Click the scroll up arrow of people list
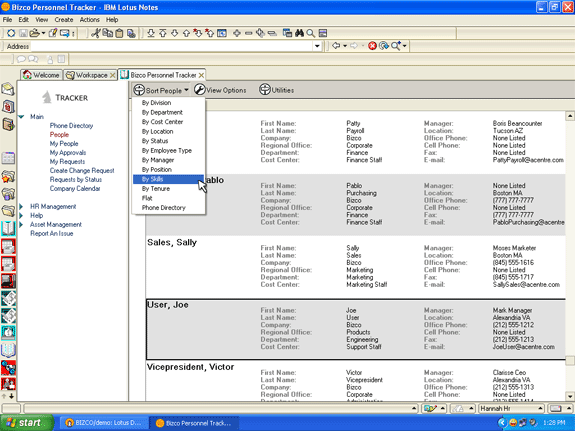This screenshot has height=431, width=575. tap(570, 116)
